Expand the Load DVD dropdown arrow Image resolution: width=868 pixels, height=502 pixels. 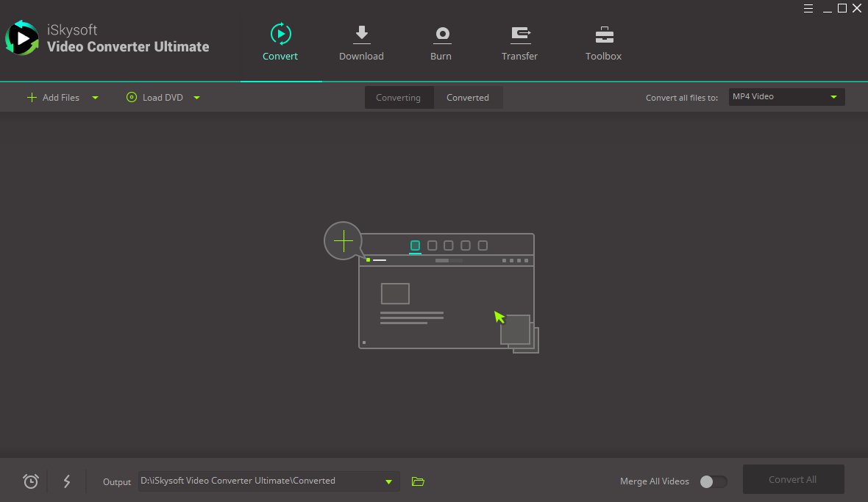[x=196, y=97]
